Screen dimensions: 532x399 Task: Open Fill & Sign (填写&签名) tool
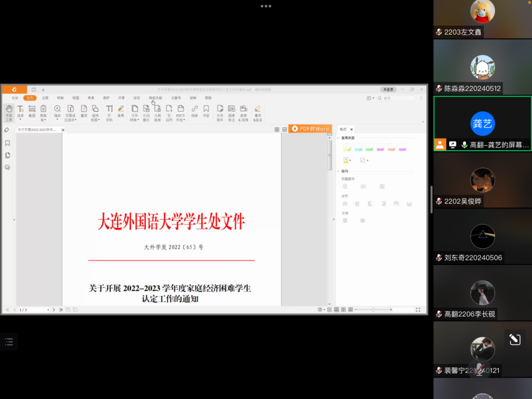pos(258,112)
